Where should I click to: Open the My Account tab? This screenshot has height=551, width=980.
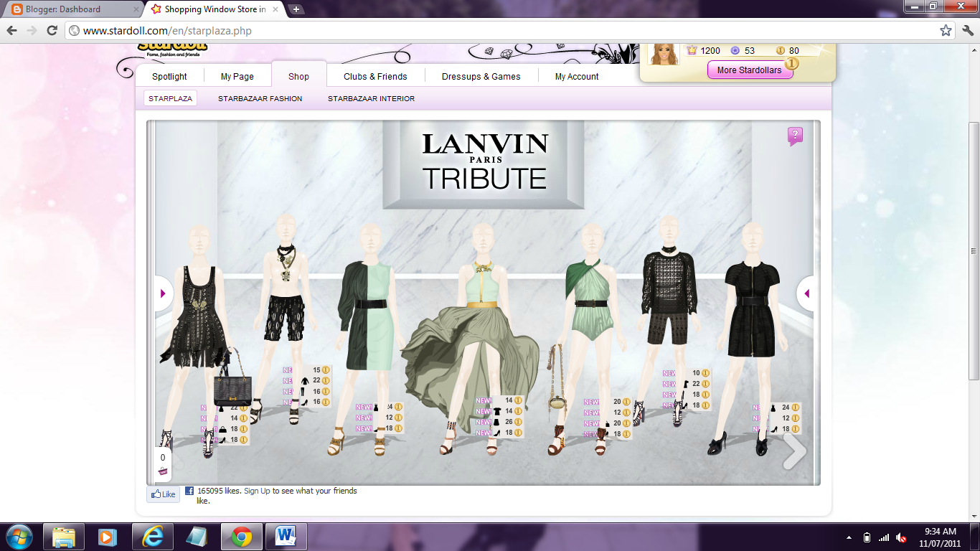coord(577,77)
